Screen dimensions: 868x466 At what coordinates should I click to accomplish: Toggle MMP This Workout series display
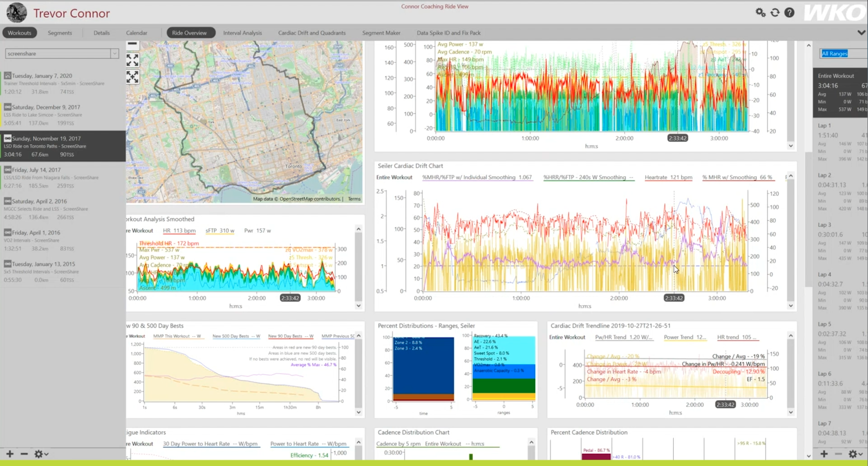tap(178, 336)
